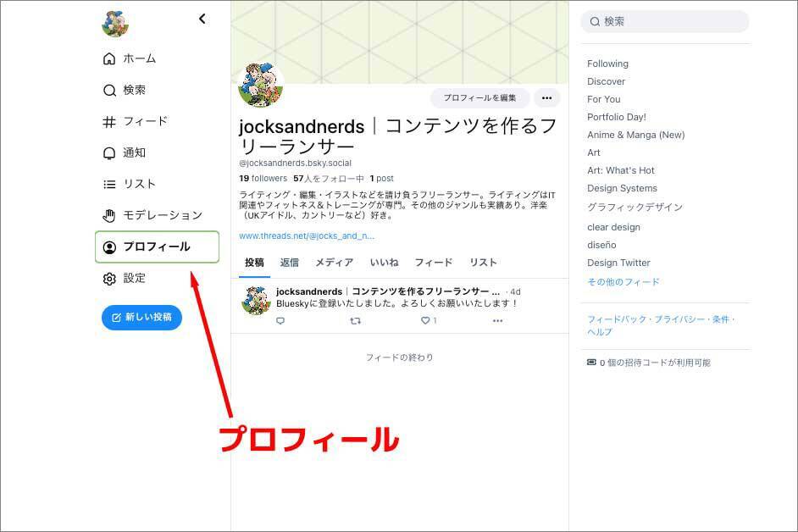Click the 19 followers count
The image size is (798, 532).
(x=263, y=179)
